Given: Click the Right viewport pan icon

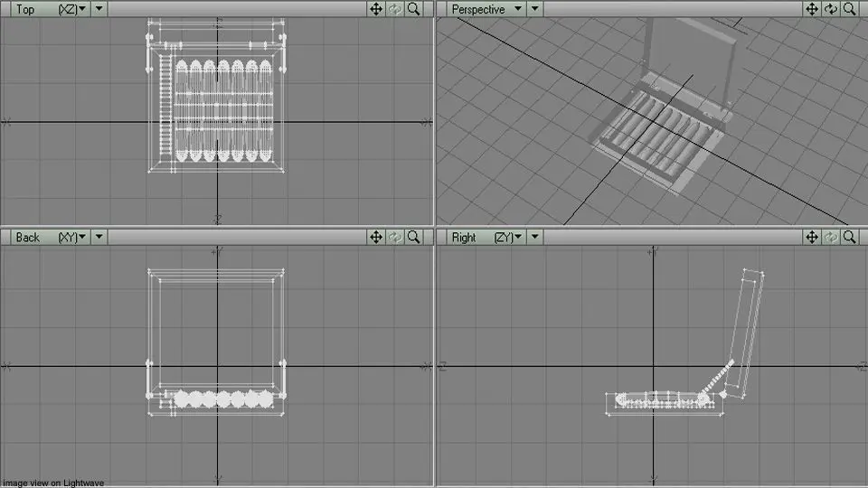Looking at the screenshot, I should click(x=812, y=237).
